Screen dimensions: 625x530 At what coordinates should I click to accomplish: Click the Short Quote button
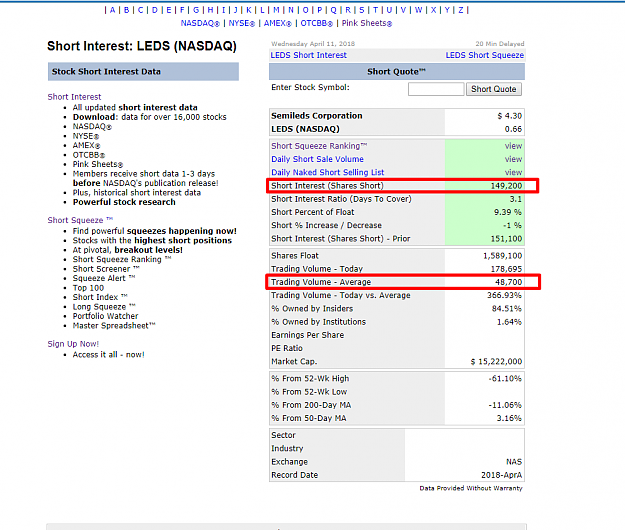(494, 89)
